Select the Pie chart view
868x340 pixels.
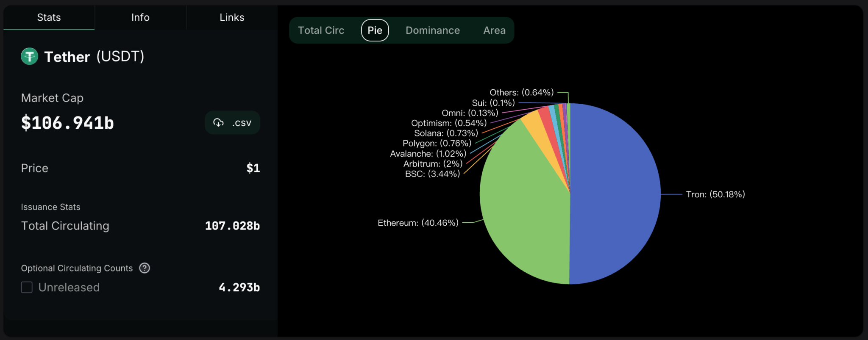pyautogui.click(x=375, y=30)
